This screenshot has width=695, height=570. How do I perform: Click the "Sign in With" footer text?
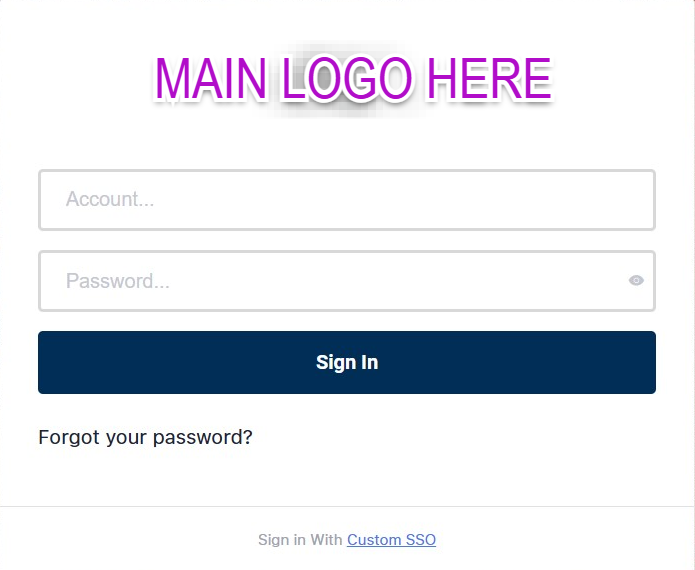pos(300,540)
